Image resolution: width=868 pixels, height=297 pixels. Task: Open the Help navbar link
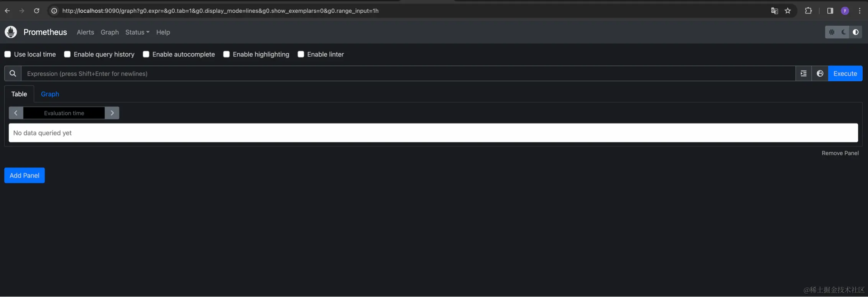point(163,32)
